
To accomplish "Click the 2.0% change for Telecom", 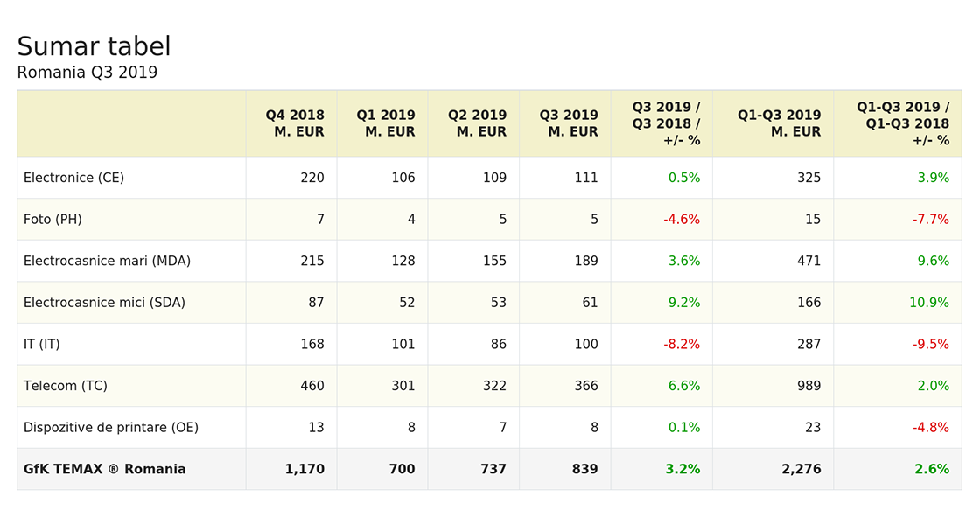I will [x=933, y=386].
